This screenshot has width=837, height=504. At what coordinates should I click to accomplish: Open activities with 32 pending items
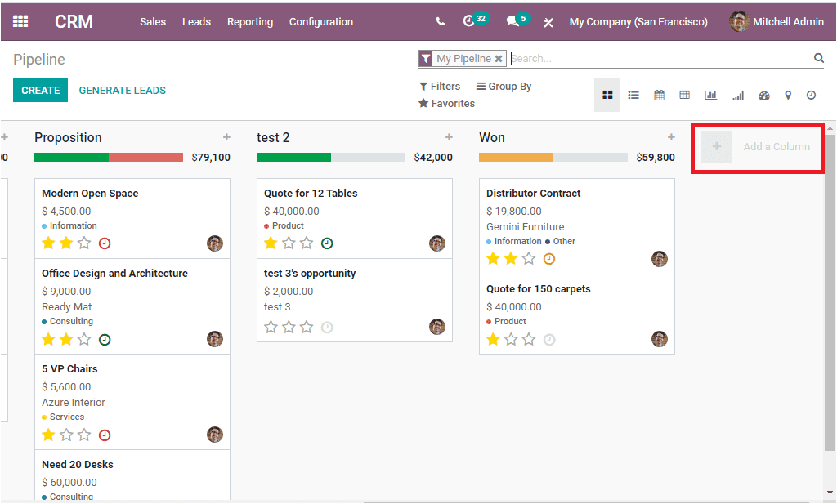coord(472,21)
